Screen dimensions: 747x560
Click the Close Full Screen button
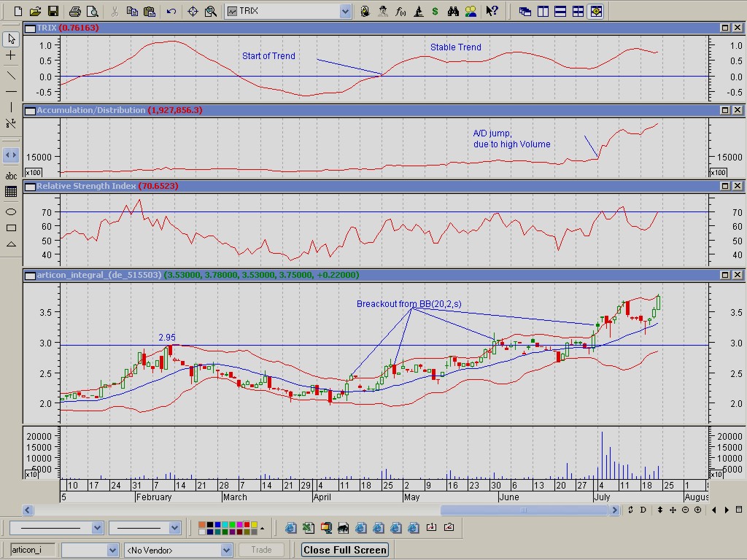point(344,550)
